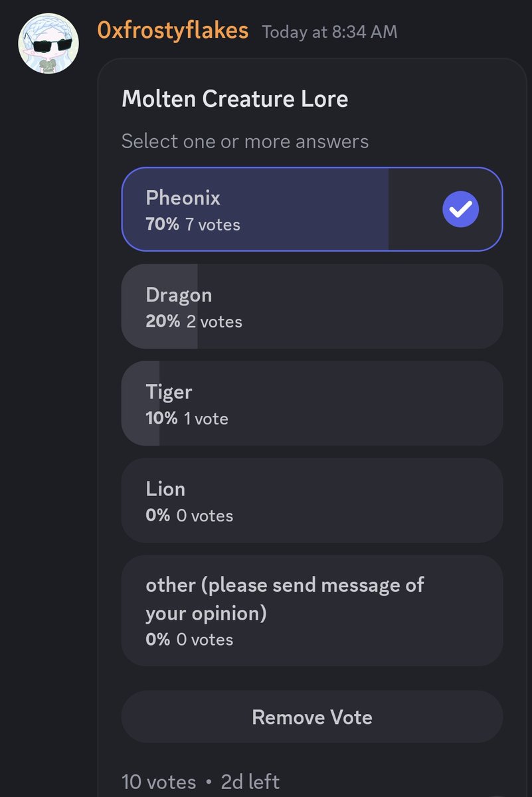This screenshot has height=797, width=532.
Task: Select the other (please send message) answer
Action: pos(311,610)
